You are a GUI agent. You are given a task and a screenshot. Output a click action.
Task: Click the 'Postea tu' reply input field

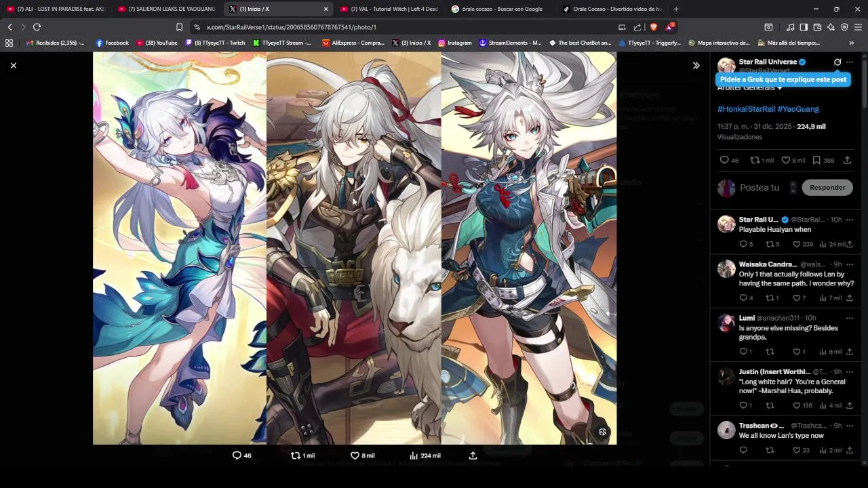point(759,188)
